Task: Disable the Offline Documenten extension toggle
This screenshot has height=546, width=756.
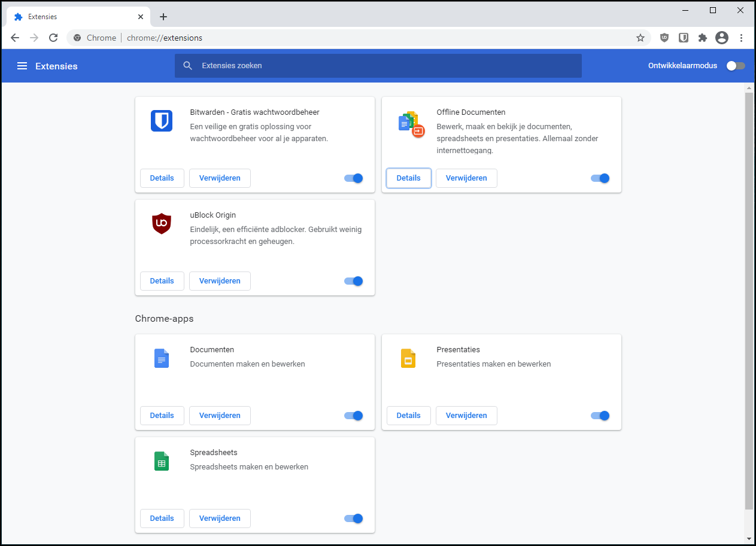Action: (x=600, y=178)
